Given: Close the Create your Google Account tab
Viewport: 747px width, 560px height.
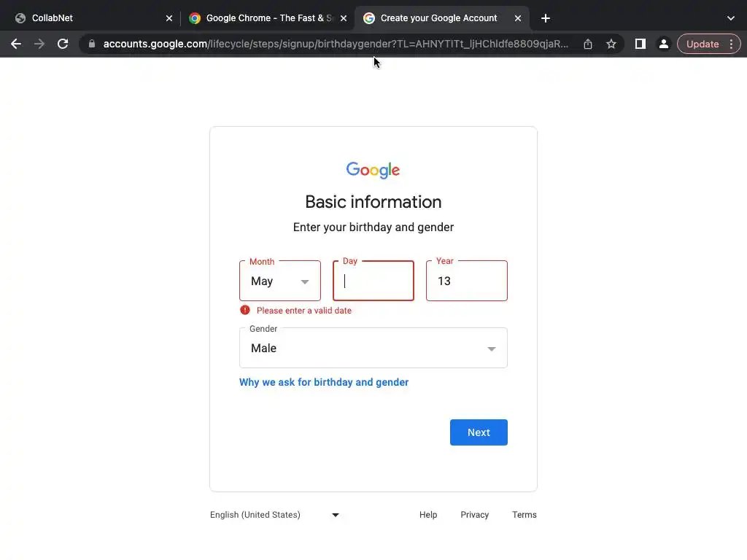Looking at the screenshot, I should click(518, 18).
